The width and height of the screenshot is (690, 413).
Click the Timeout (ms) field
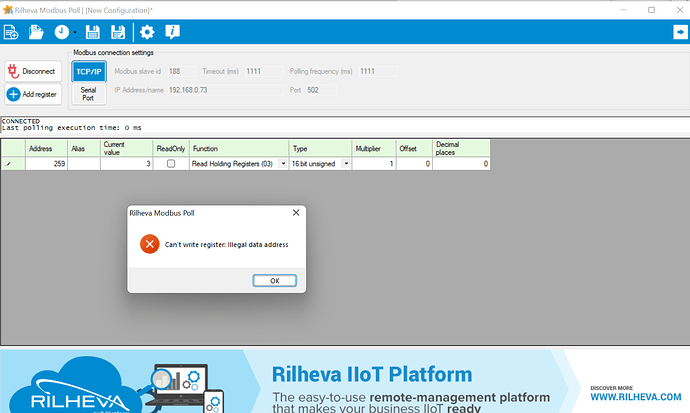tap(264, 71)
